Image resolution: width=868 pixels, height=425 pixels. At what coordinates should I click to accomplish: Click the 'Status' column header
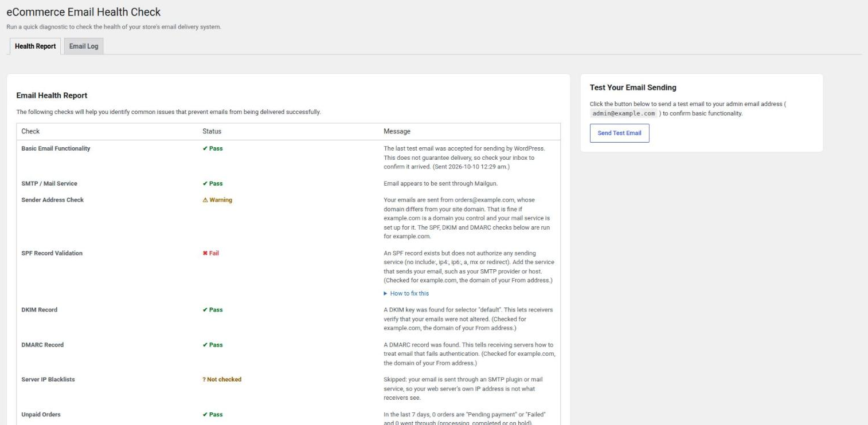pyautogui.click(x=212, y=132)
